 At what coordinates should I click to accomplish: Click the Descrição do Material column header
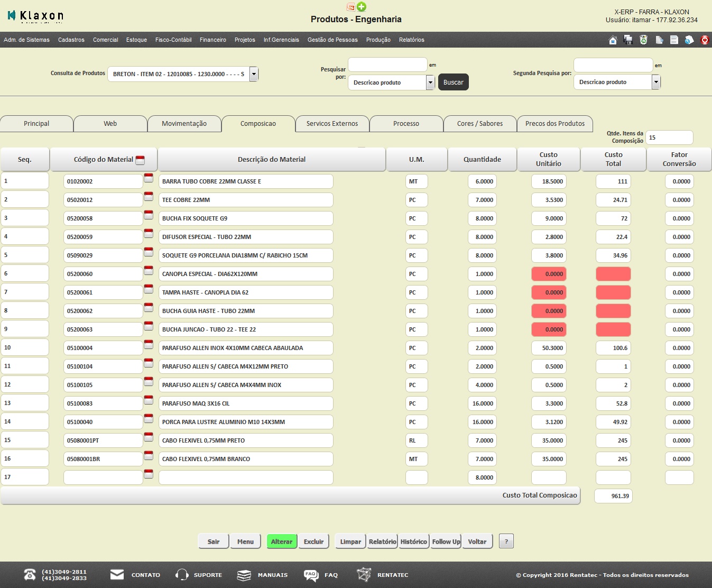click(x=272, y=159)
